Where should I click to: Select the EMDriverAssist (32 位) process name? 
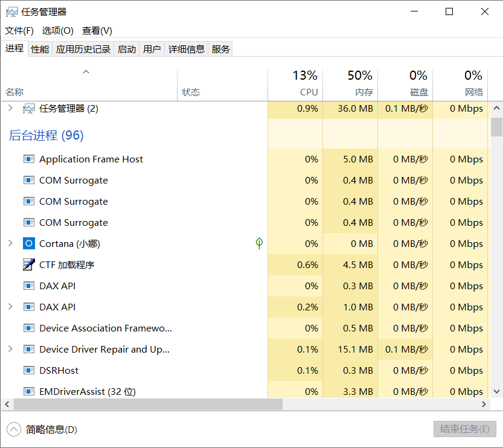tap(88, 392)
